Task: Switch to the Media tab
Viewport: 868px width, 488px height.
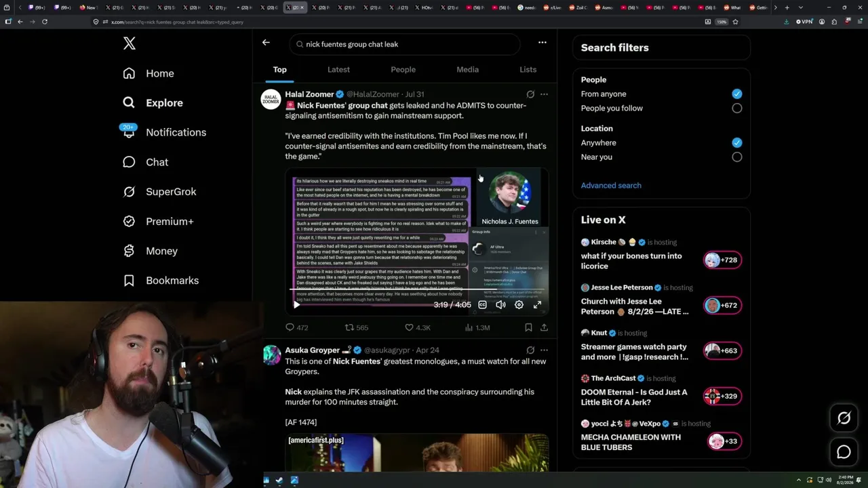Action: point(467,70)
